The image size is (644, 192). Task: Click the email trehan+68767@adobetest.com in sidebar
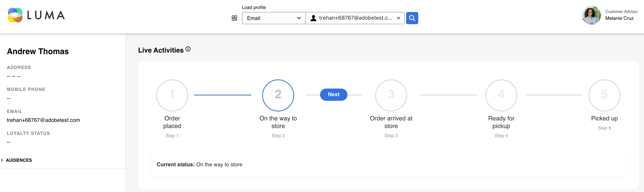coord(43,120)
